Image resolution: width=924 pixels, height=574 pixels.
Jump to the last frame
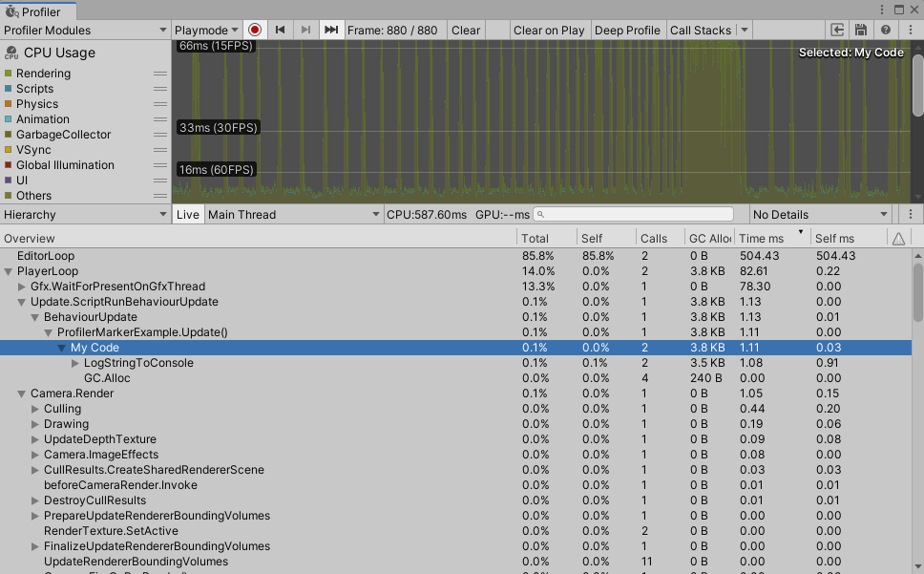tap(330, 30)
